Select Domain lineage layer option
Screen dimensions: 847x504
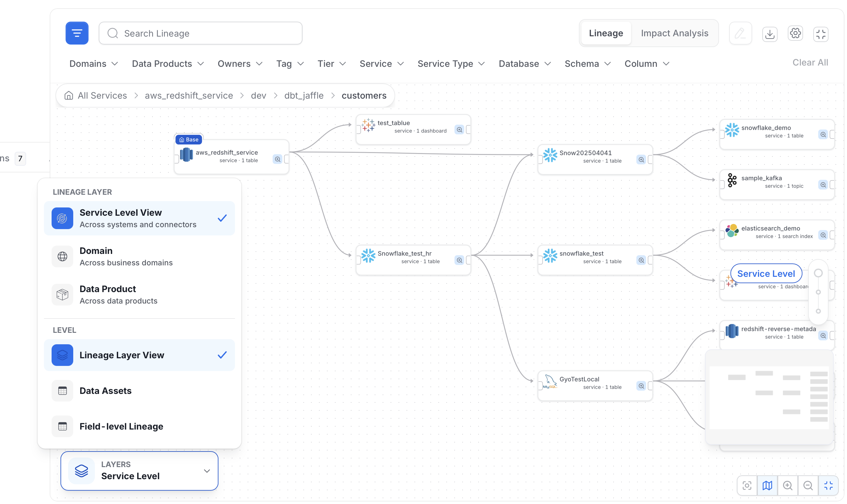click(x=139, y=256)
